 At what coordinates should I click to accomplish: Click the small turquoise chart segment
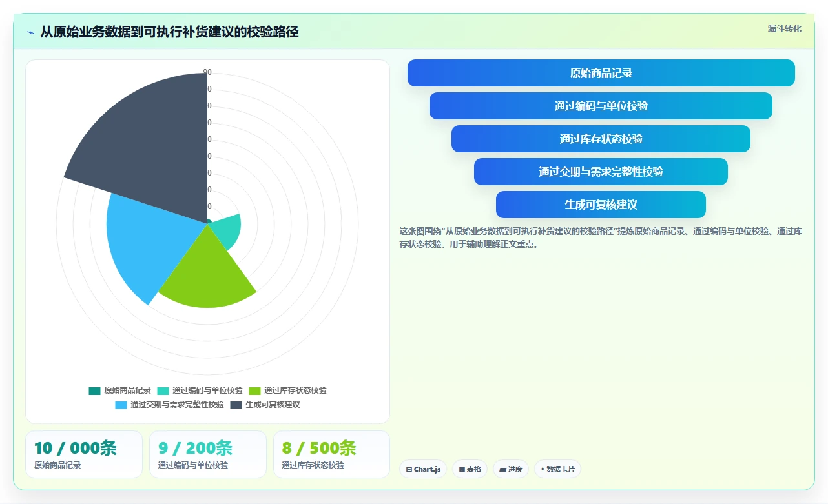pyautogui.click(x=227, y=231)
